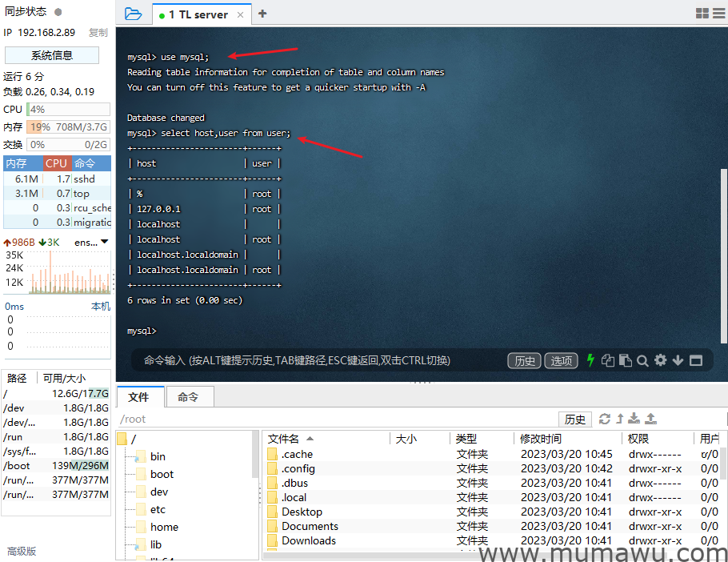Image resolution: width=728 pixels, height=562 pixels.
Task: Click the download arrow in terminal toolbar
Action: point(678,360)
